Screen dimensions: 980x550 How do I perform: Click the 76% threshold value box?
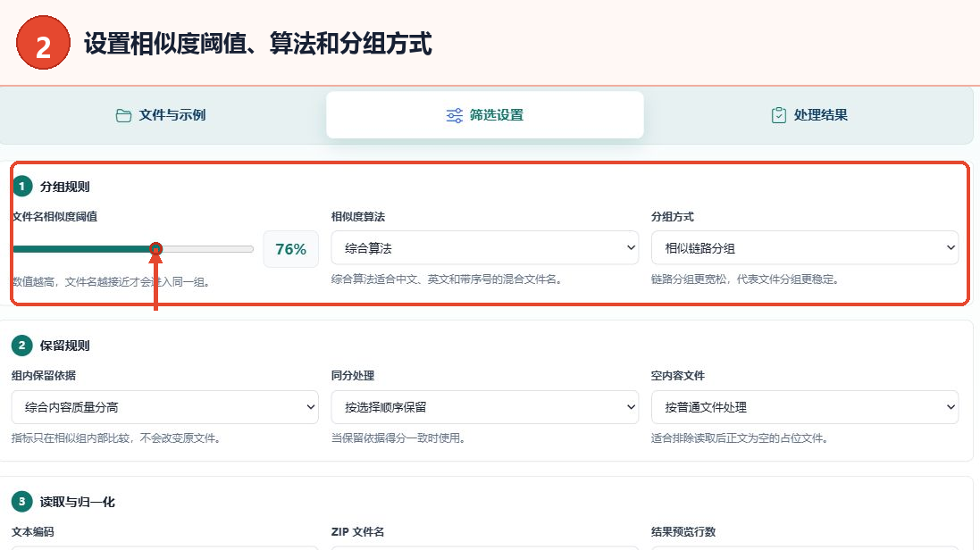pyautogui.click(x=290, y=249)
